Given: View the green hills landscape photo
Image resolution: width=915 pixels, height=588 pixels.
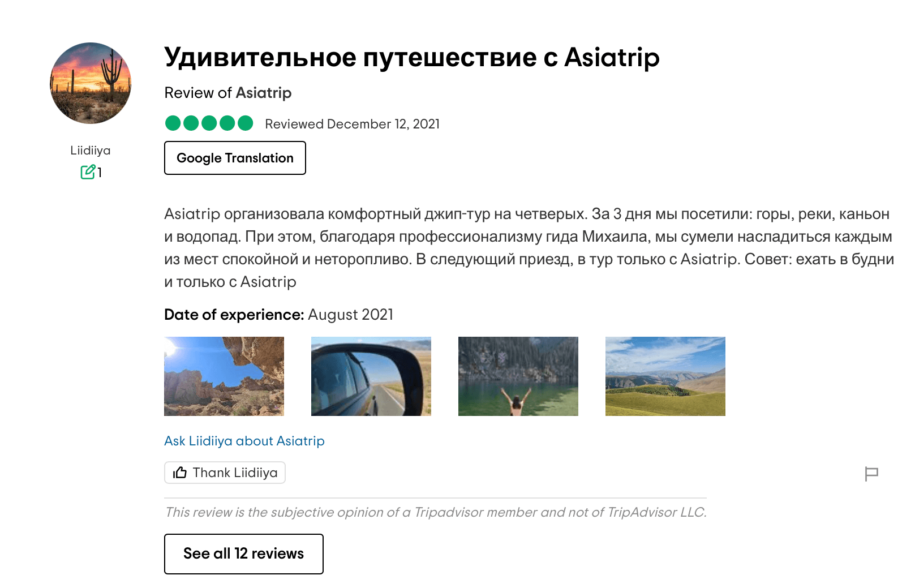Looking at the screenshot, I should (x=665, y=376).
